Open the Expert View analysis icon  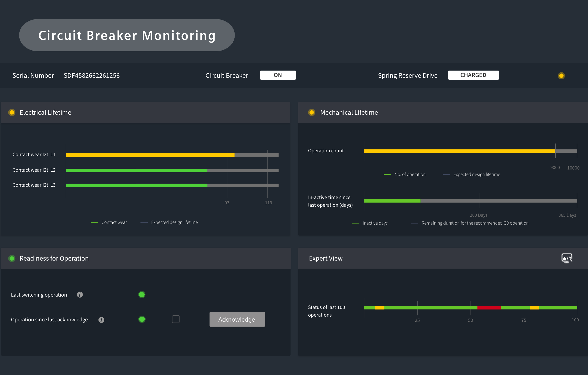click(567, 258)
